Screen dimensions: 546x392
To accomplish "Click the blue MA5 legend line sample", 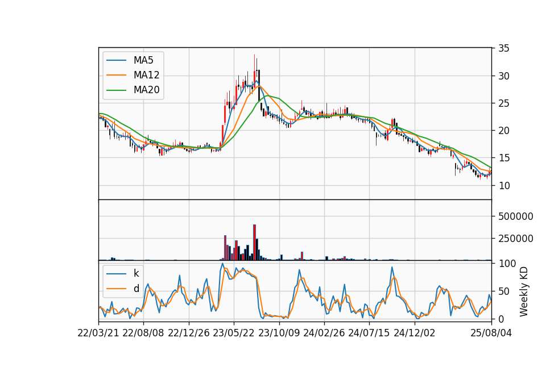I will pos(116,60).
